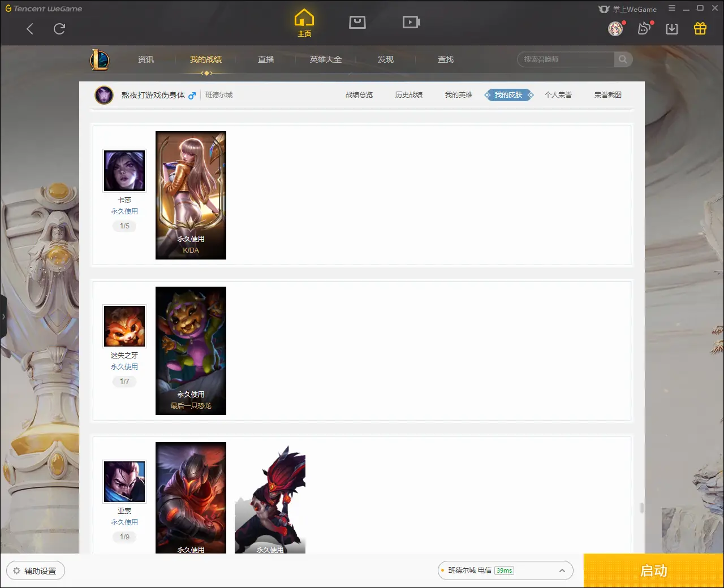Open the 资讯 tab

pyautogui.click(x=146, y=59)
